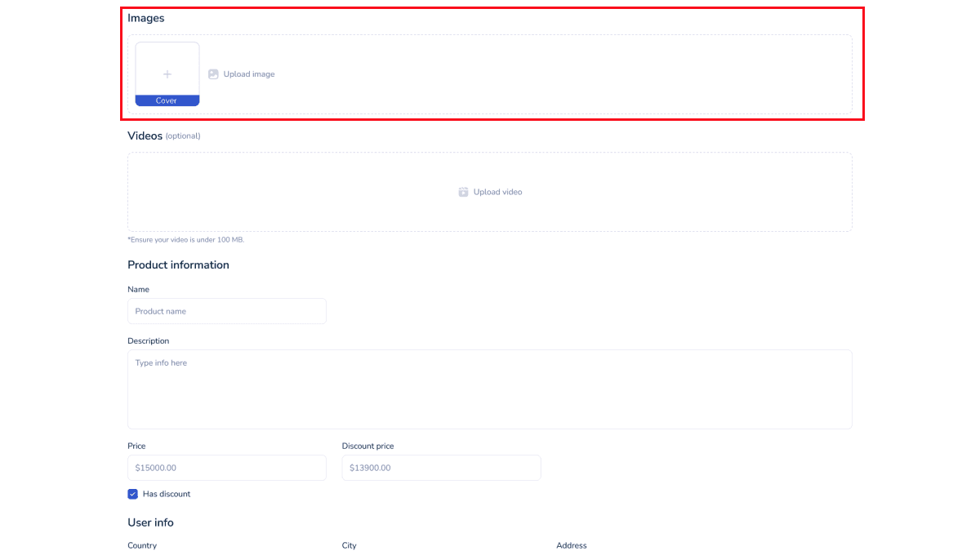Click the User info heading
This screenshot has height=551, width=980.
150,522
